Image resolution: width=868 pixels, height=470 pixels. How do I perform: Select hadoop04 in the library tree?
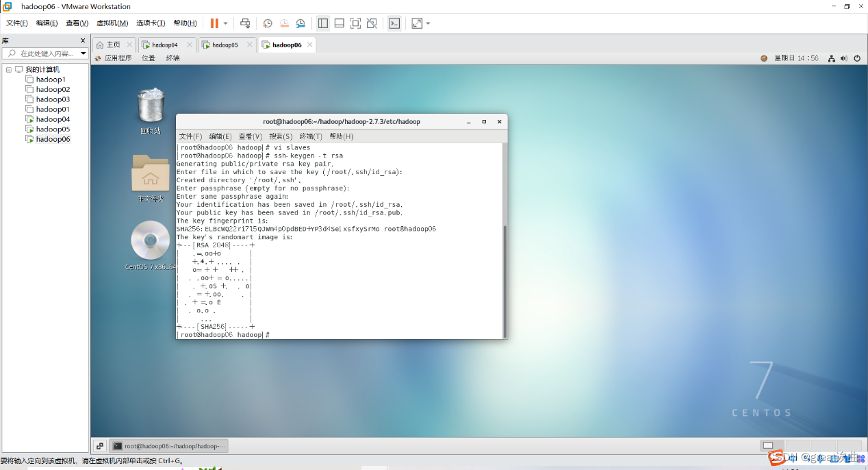coord(53,119)
